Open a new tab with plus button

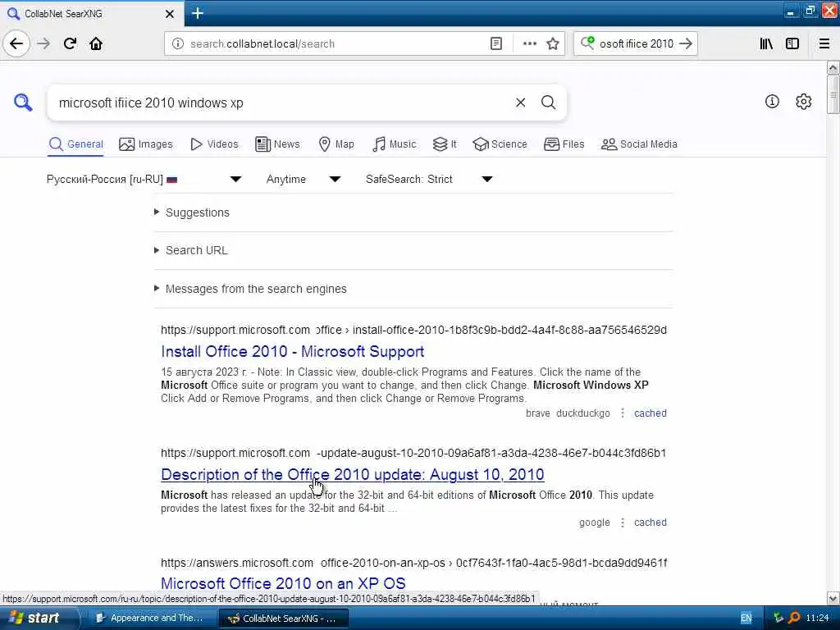(x=197, y=13)
